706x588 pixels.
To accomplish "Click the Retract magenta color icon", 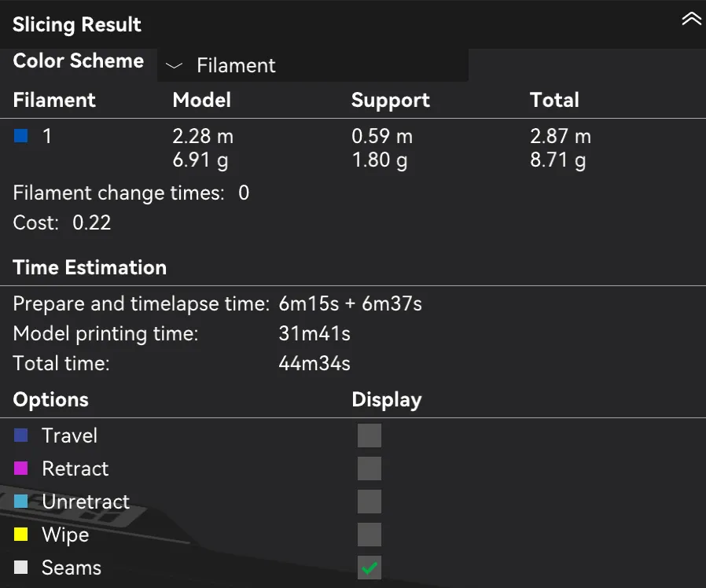I will (x=20, y=469).
